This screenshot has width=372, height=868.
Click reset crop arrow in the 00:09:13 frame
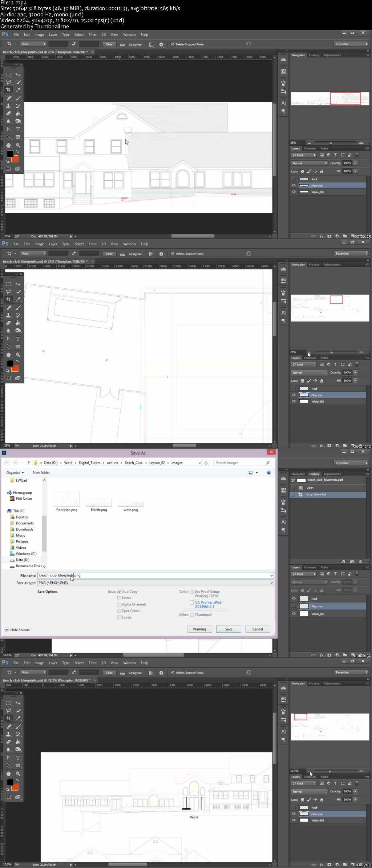[x=248, y=672]
